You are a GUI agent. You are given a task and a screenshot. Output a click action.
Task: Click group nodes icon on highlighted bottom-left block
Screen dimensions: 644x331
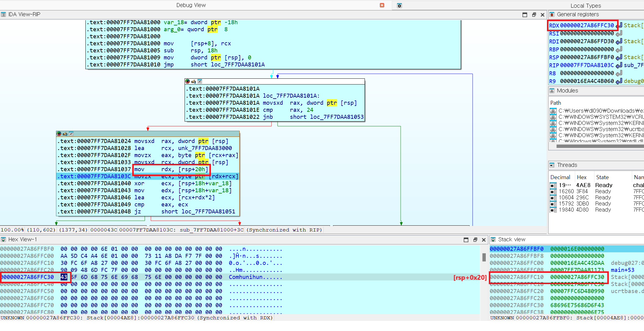click(71, 134)
